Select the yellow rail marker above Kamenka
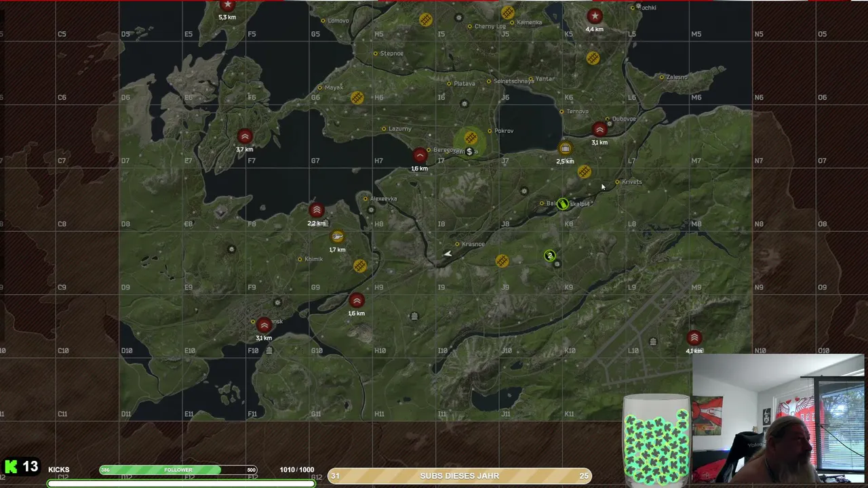Viewport: 868px width, 488px height. [507, 12]
